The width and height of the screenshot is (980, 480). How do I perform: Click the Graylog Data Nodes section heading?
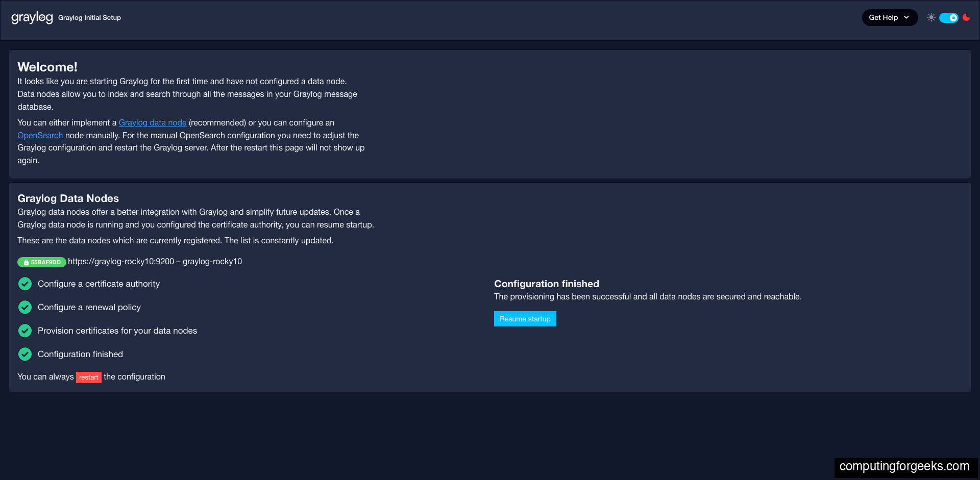click(68, 198)
